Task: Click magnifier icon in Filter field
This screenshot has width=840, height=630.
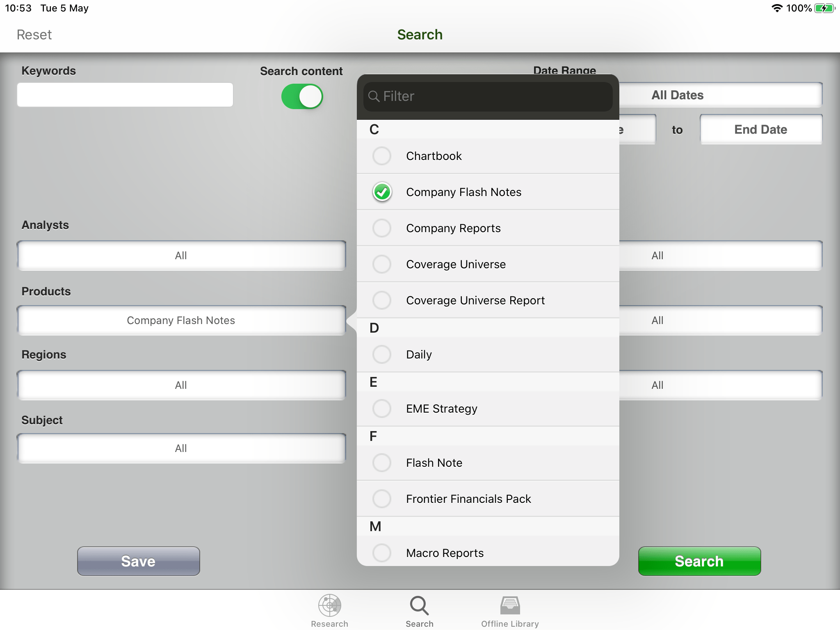Action: 374,96
